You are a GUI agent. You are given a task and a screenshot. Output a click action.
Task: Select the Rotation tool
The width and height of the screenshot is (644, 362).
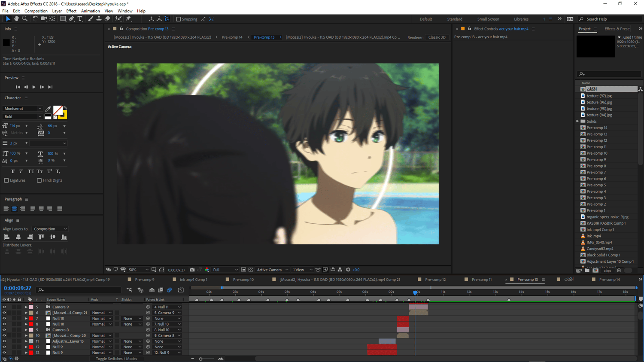[35, 19]
